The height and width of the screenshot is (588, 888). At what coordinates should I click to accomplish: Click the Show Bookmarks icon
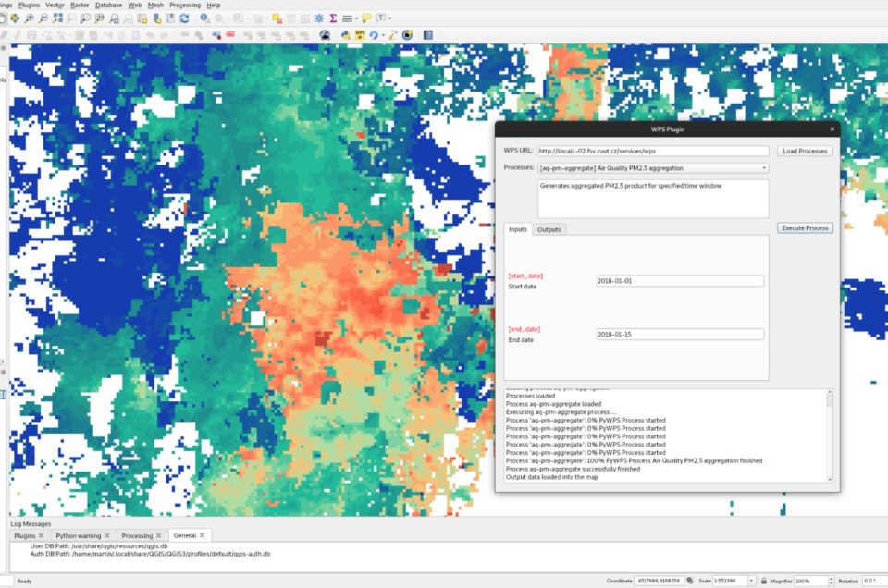pyautogui.click(x=170, y=18)
